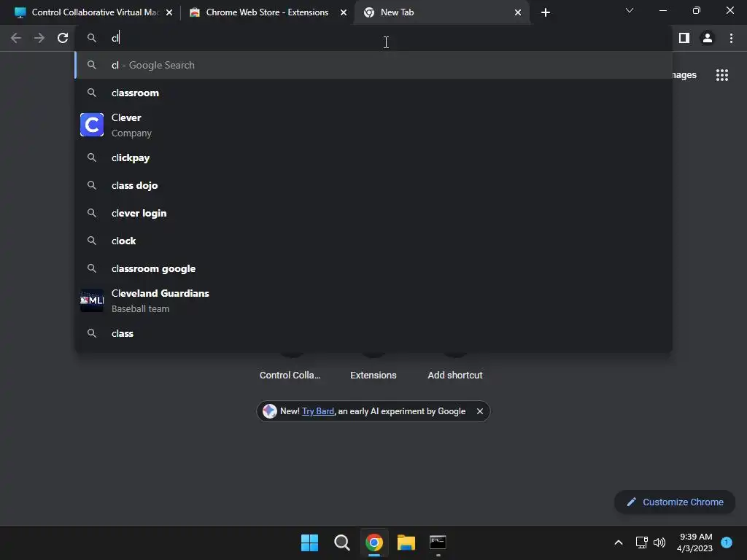The width and height of the screenshot is (747, 560).
Task: Reload the page with the refresh icon
Action: click(63, 38)
